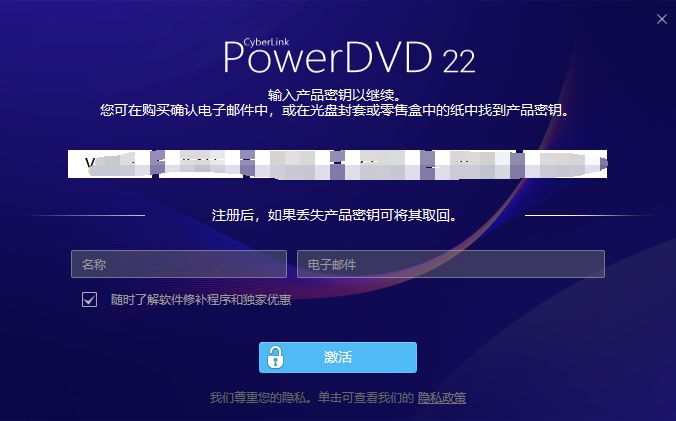Focus the 电子邮件 input field
This screenshot has width=676, height=421.
pos(451,264)
